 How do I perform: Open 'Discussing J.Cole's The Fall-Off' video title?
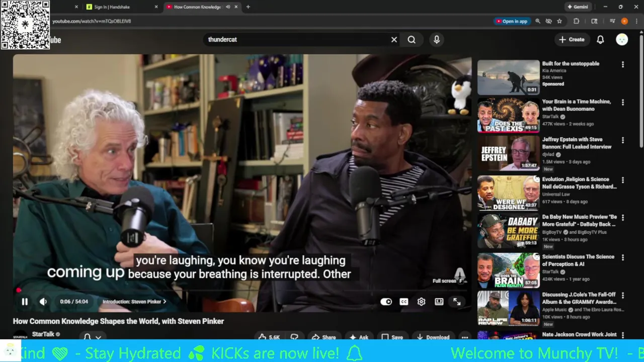tap(579, 298)
